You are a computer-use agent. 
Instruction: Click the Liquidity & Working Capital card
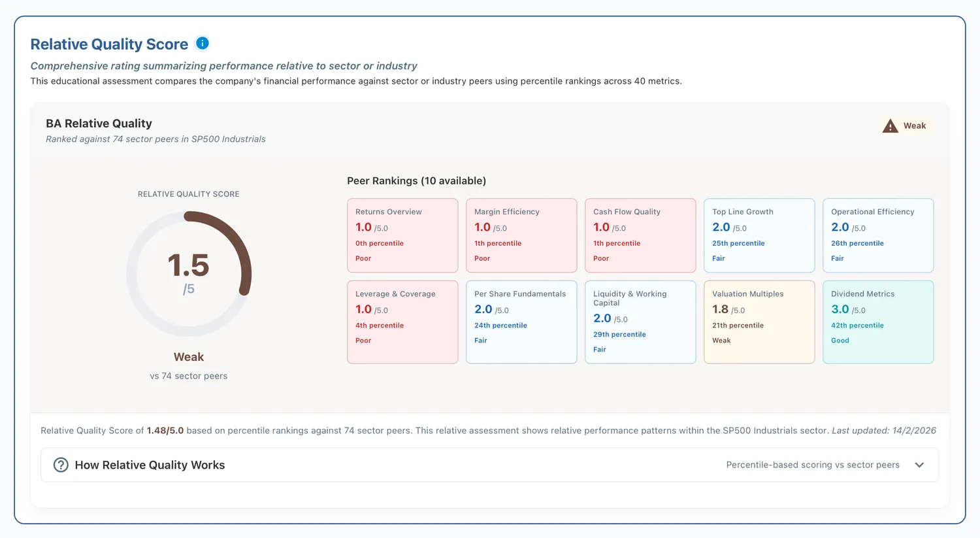click(640, 322)
